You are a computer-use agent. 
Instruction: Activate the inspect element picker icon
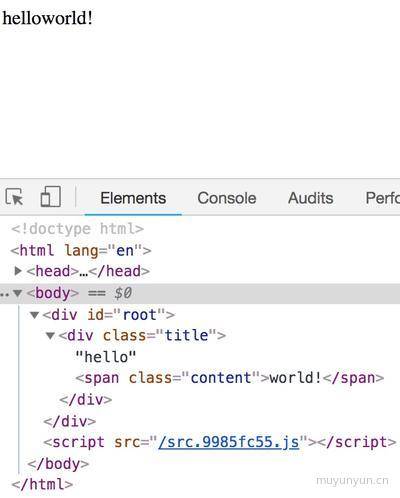pos(14,197)
